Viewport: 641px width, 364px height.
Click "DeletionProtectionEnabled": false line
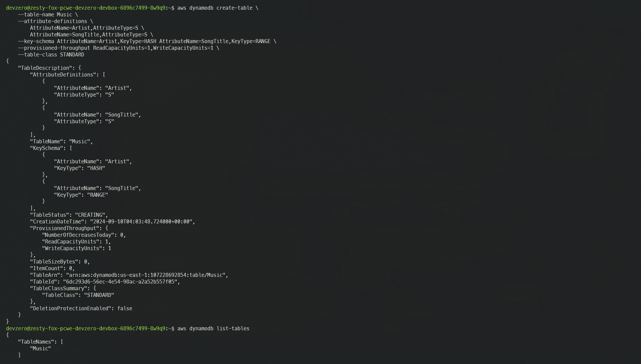(x=81, y=309)
